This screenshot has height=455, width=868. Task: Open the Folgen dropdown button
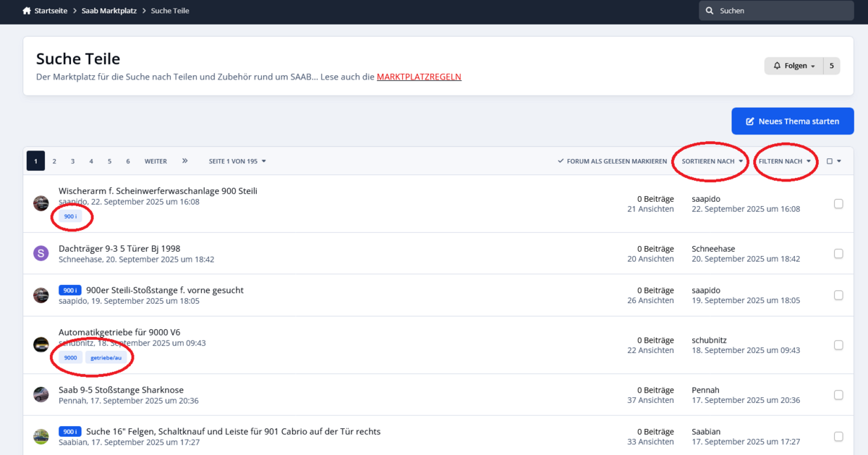(793, 66)
